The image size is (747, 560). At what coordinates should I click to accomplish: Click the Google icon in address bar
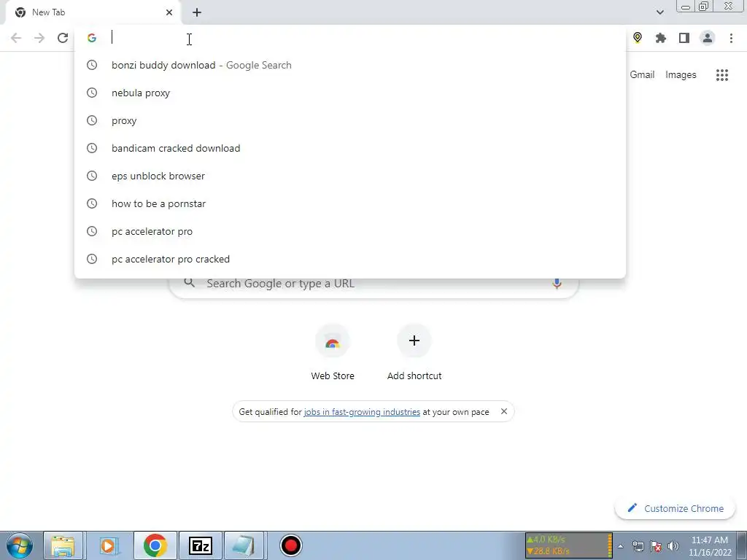(x=92, y=38)
